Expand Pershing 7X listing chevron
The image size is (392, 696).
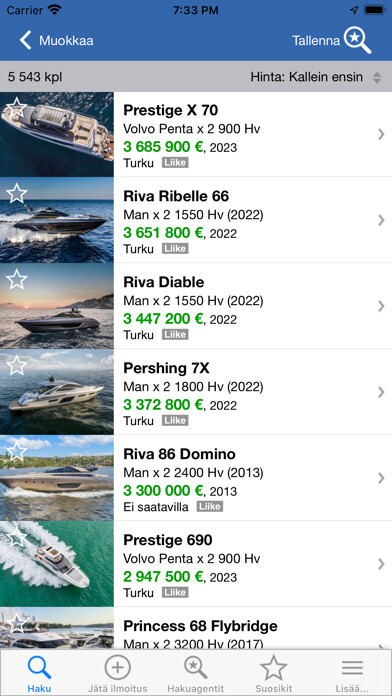coord(381,392)
